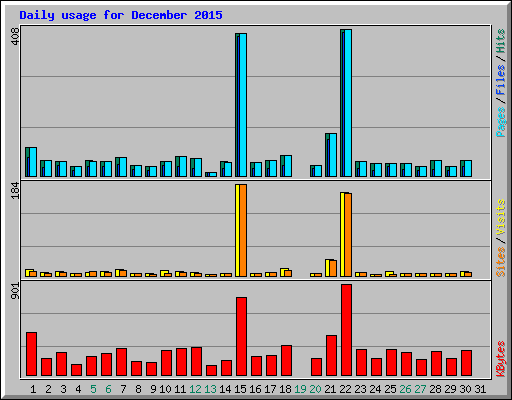Viewport: 512px width, 400px height.
Task: Click day 31 on the x-axis
Action: 480,389
